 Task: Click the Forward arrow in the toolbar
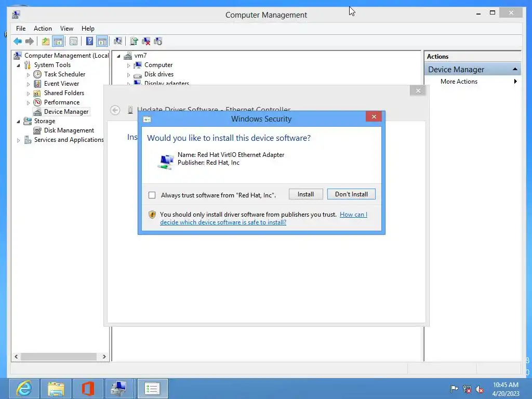point(30,42)
